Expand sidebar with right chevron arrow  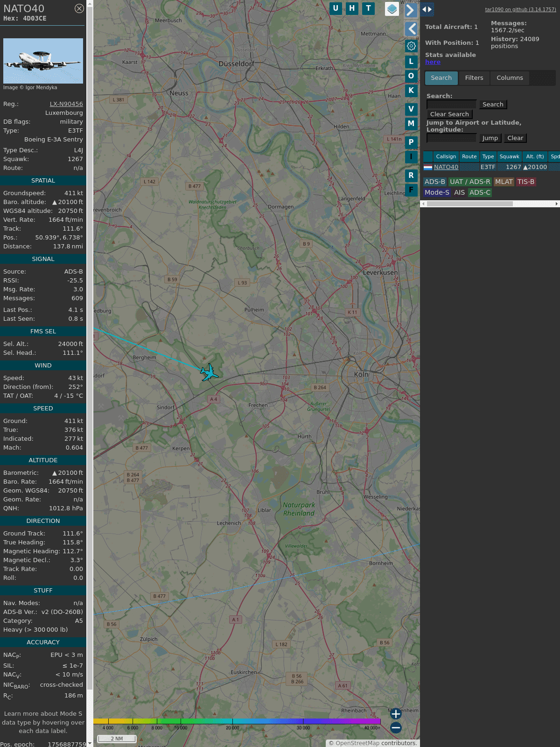pyautogui.click(x=410, y=10)
